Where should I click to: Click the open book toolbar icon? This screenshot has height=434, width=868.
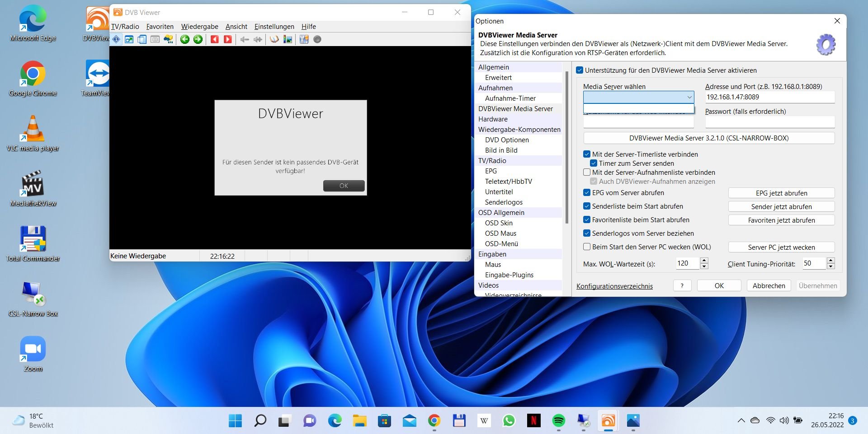[274, 39]
